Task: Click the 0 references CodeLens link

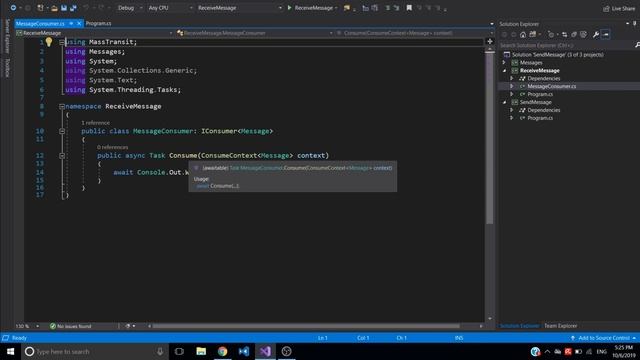Action: point(113,147)
